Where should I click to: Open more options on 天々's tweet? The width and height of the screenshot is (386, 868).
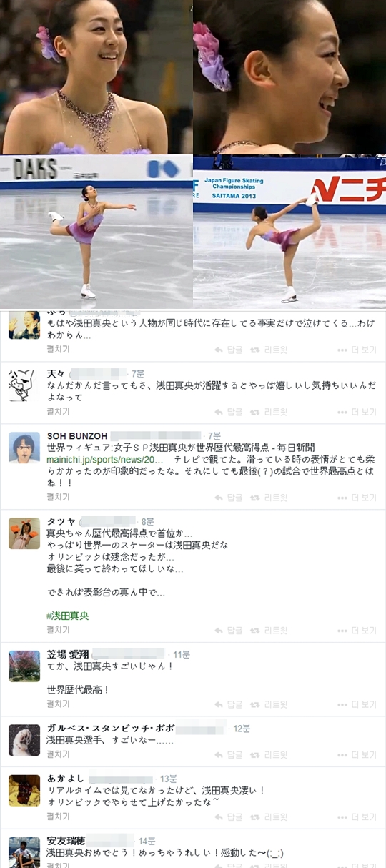[357, 412]
